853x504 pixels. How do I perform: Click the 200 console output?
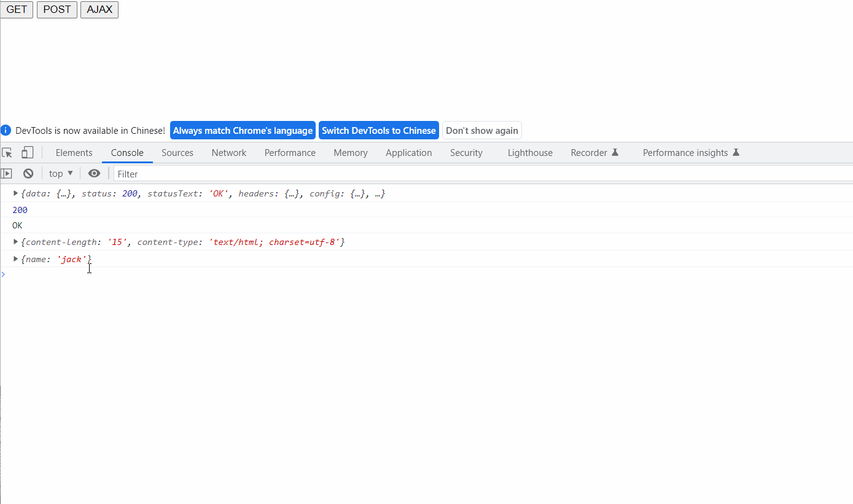20,210
